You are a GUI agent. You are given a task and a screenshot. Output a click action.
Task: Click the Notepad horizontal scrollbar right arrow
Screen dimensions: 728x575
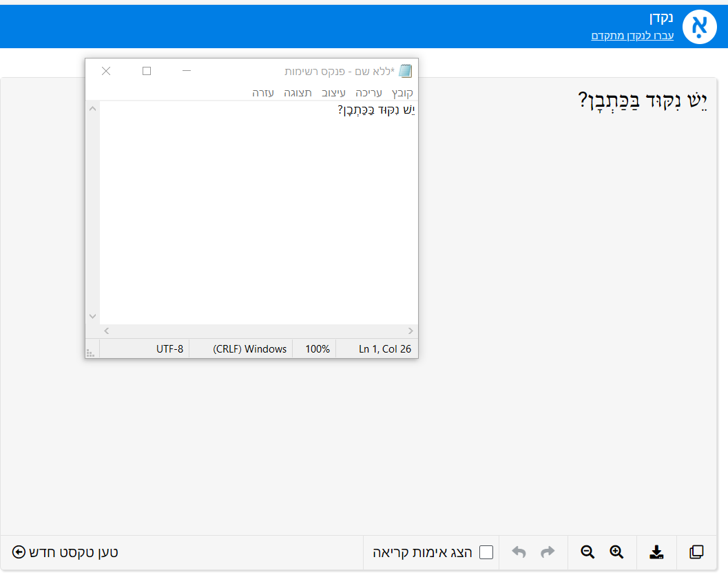(410, 331)
